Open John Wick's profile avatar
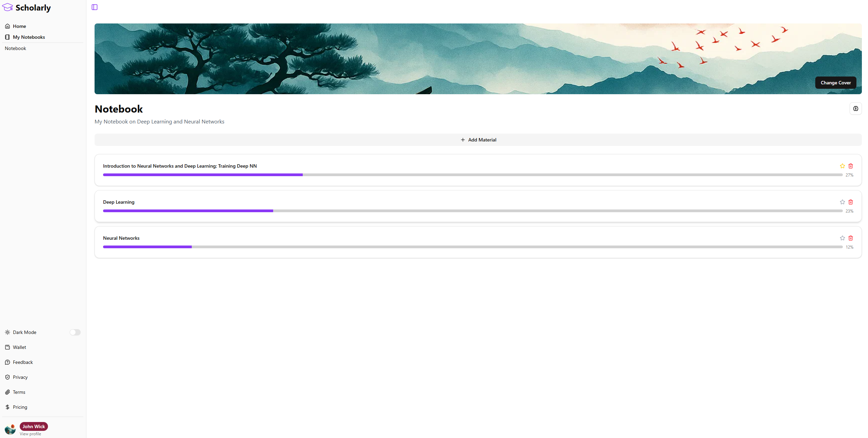 [x=10, y=429]
